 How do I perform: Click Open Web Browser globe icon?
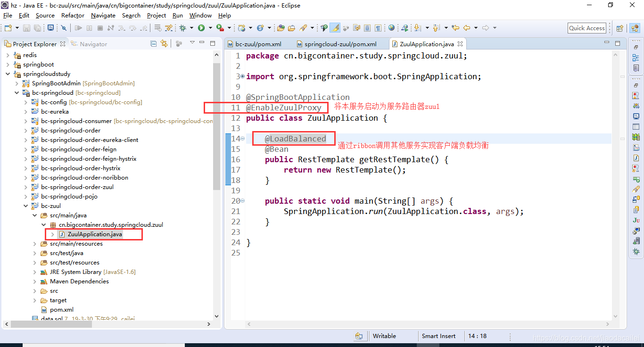click(391, 28)
